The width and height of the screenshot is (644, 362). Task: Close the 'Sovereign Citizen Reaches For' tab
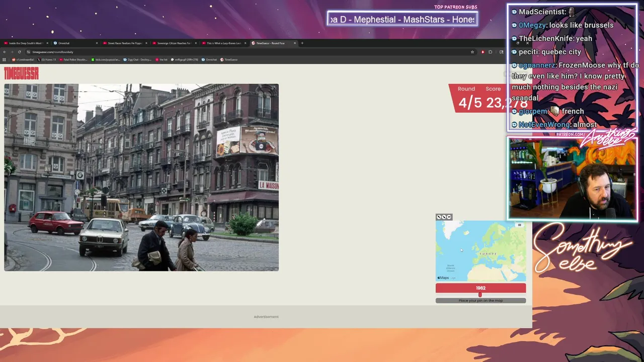pyautogui.click(x=195, y=43)
